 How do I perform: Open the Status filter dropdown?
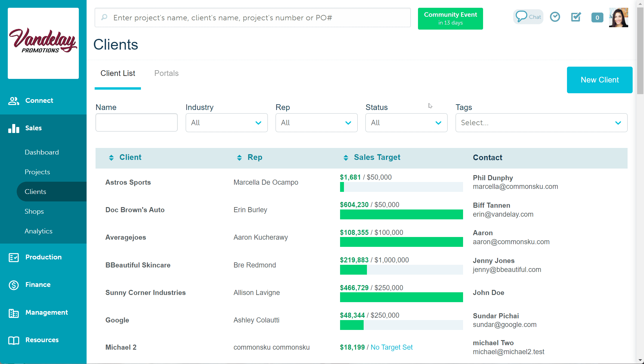[406, 123]
